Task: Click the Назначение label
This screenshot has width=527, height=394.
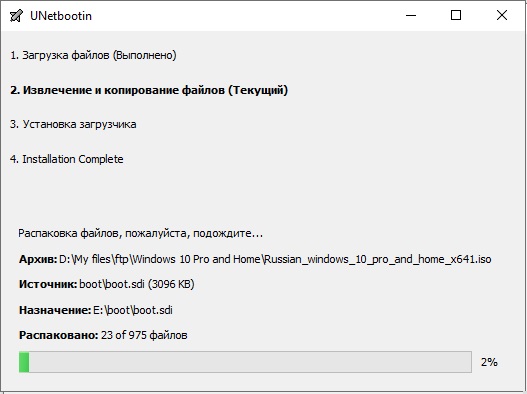Action: tap(55, 310)
